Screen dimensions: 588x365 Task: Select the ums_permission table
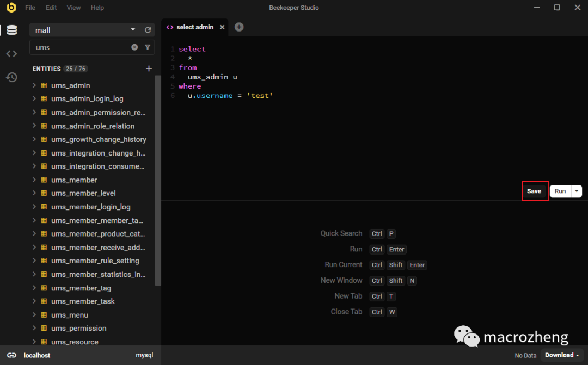point(79,328)
